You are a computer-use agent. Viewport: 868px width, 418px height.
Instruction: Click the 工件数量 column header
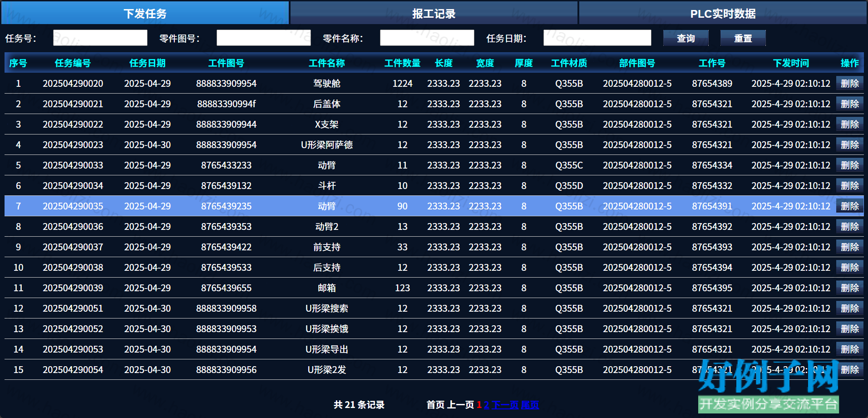(402, 63)
